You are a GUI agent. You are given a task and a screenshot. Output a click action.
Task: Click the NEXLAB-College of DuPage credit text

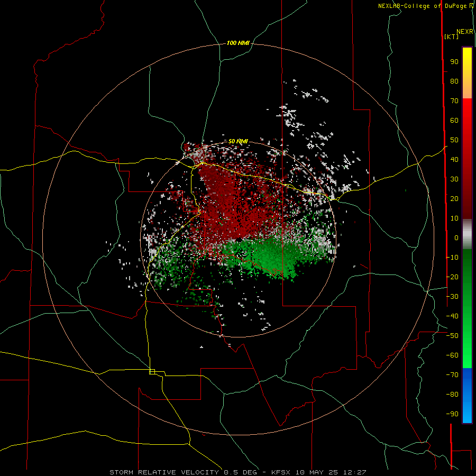click(x=425, y=6)
